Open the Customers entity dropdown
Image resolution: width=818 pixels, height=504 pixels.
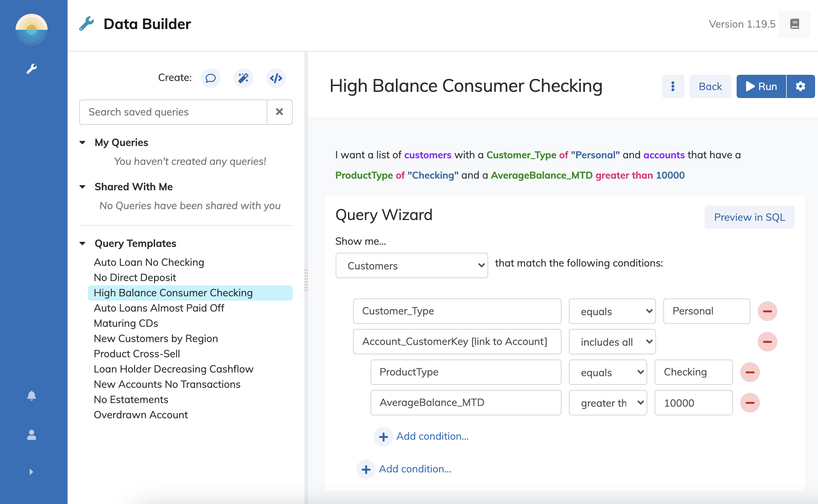(412, 265)
